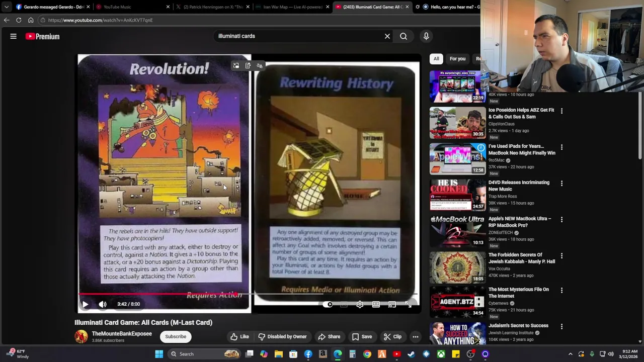Screen dimensions: 644x362
Task: Click the magnifier search button
Action: point(404,36)
